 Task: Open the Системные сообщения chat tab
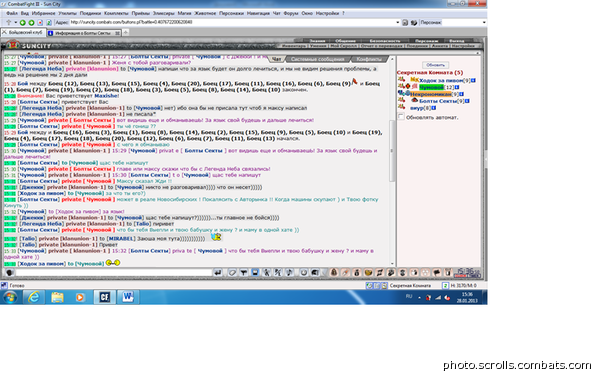point(318,59)
